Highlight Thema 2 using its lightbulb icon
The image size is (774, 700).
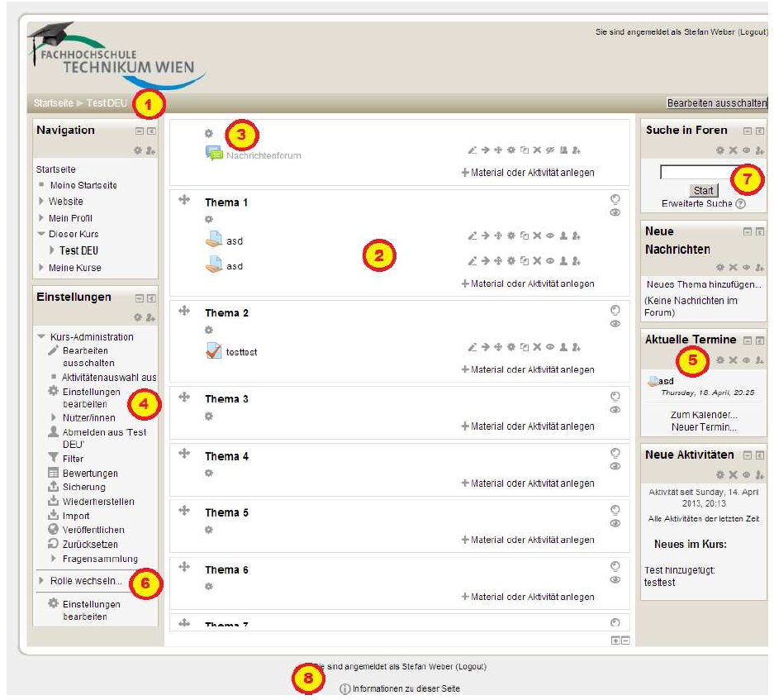(615, 310)
